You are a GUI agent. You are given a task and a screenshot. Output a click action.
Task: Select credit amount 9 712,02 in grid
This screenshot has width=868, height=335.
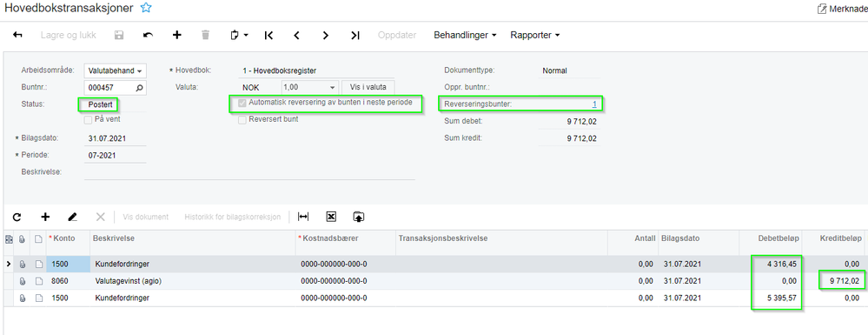coord(833,281)
